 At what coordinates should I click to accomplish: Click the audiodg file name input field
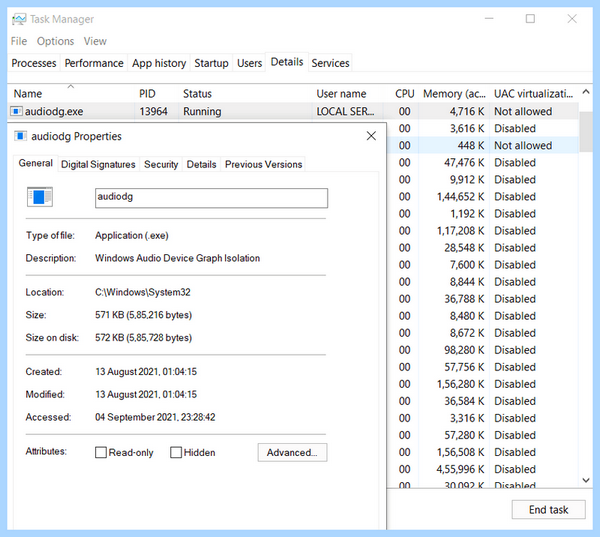click(211, 198)
